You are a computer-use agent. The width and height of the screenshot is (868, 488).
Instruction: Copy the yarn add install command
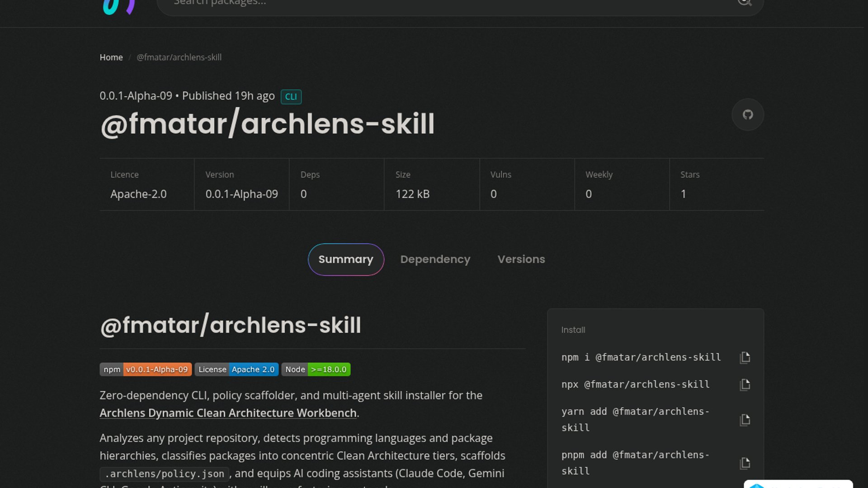pos(745,420)
